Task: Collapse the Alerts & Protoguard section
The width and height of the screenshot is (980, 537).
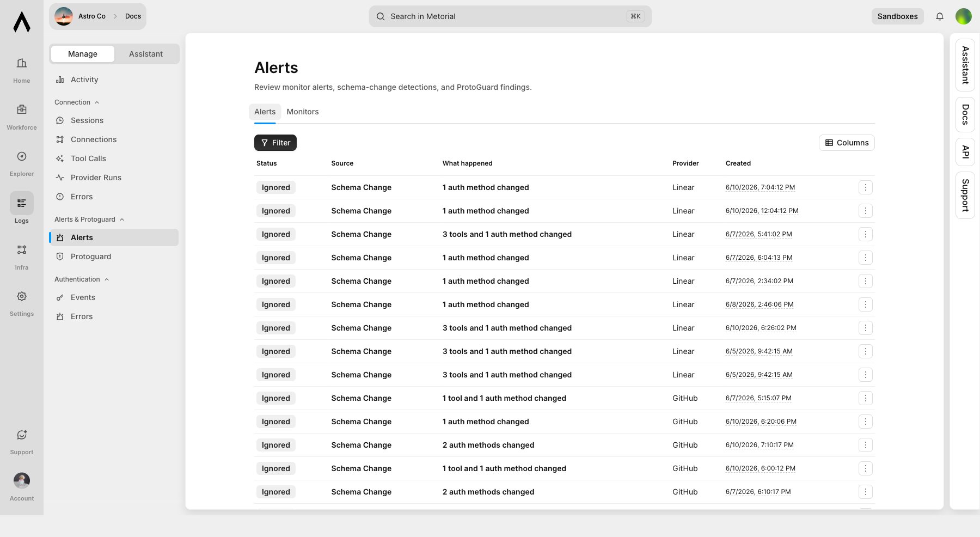Action: 89,219
